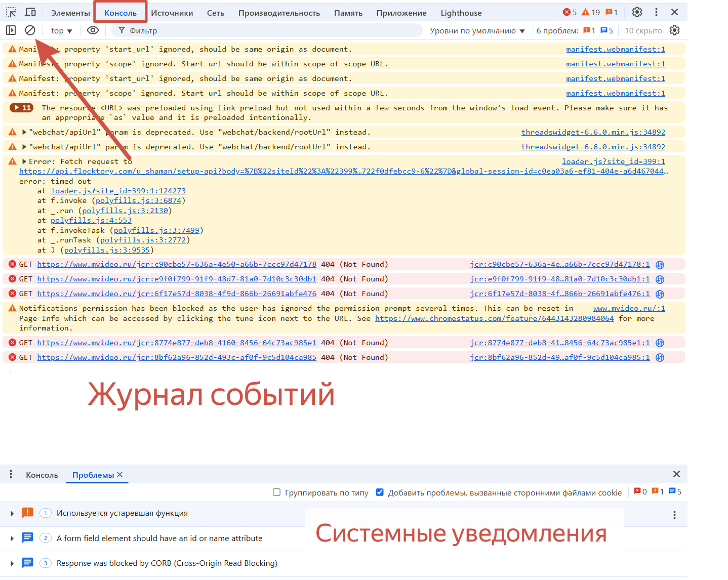
Task: Create live expression with eye icon
Action: coord(93,30)
